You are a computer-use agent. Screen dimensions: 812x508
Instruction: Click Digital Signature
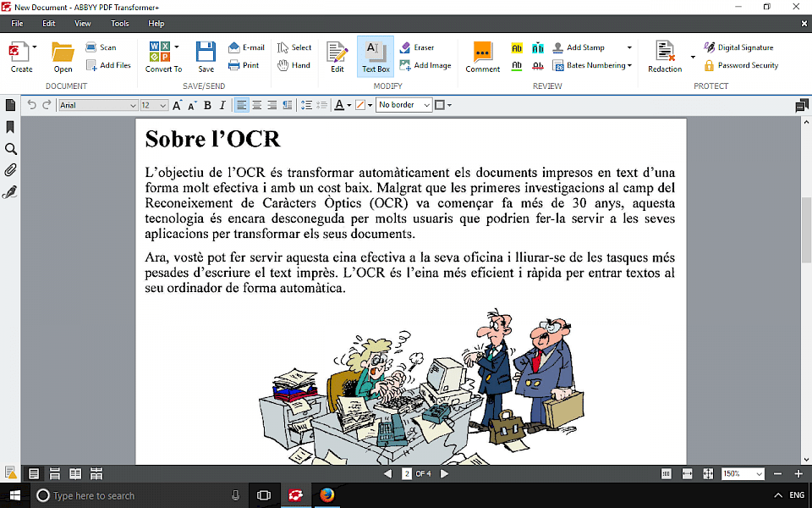[738, 47]
